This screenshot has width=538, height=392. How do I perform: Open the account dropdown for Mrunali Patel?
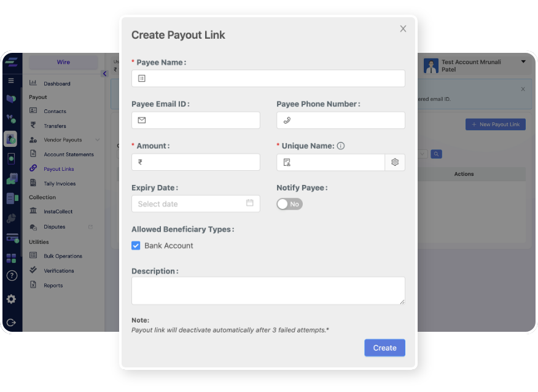tap(523, 62)
